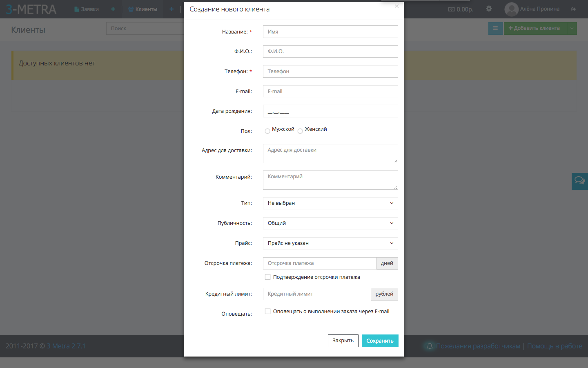Select the Женский gender radio button
This screenshot has width=588, height=368.
click(300, 131)
